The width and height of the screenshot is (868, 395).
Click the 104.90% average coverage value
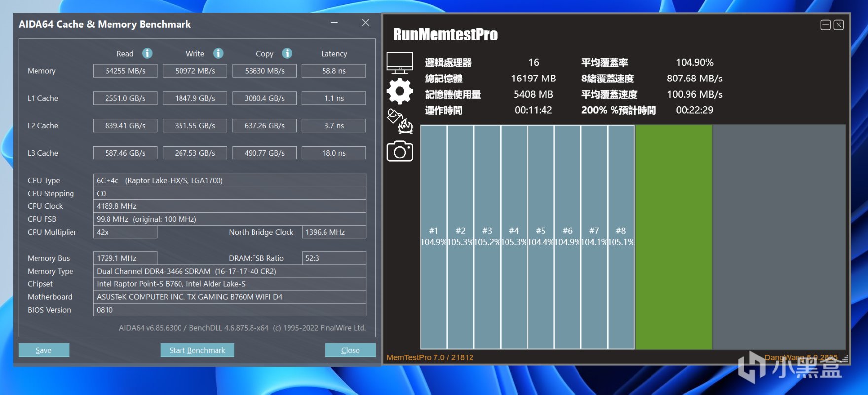coord(694,62)
